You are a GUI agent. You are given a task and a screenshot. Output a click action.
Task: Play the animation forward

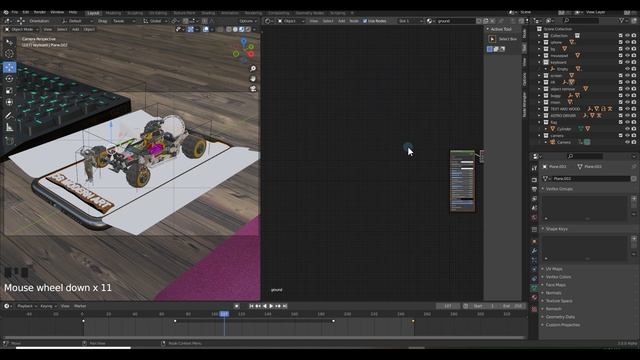click(x=271, y=306)
